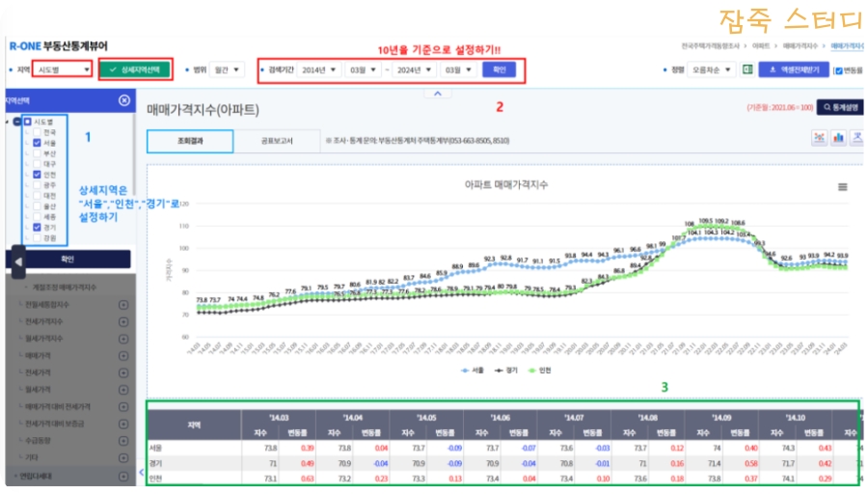Image resolution: width=868 pixels, height=494 pixels.
Task: Expand 전월세통합지수 with plus icon
Action: [123, 305]
